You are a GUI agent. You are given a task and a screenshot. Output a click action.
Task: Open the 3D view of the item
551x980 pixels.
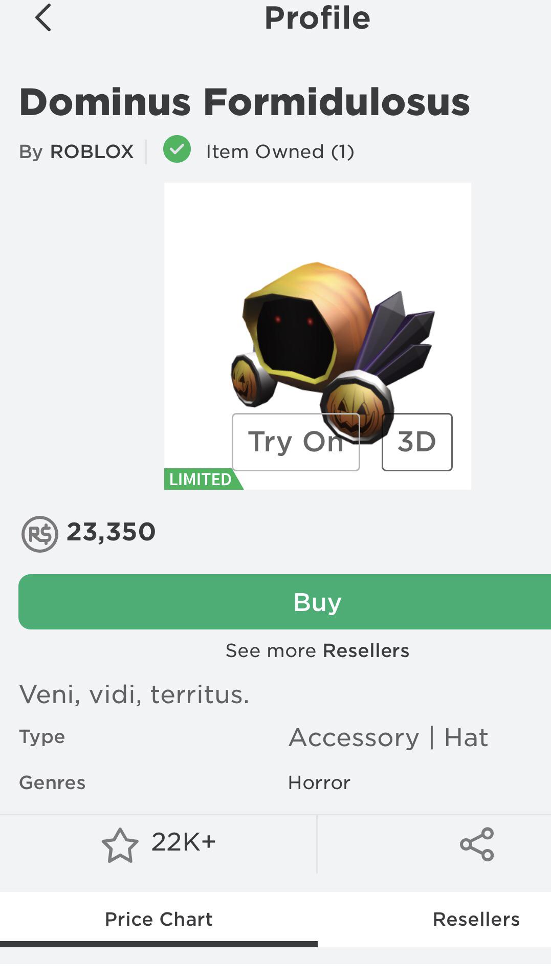[417, 442]
